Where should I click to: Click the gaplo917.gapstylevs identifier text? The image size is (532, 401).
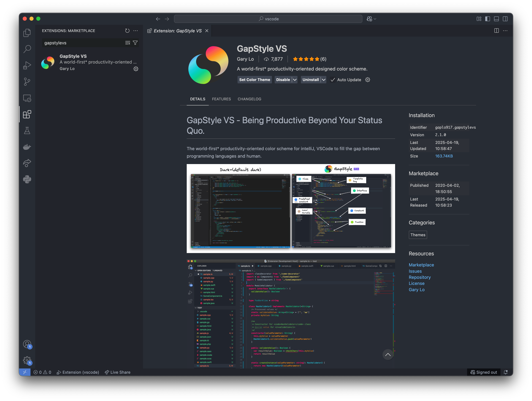click(x=455, y=127)
